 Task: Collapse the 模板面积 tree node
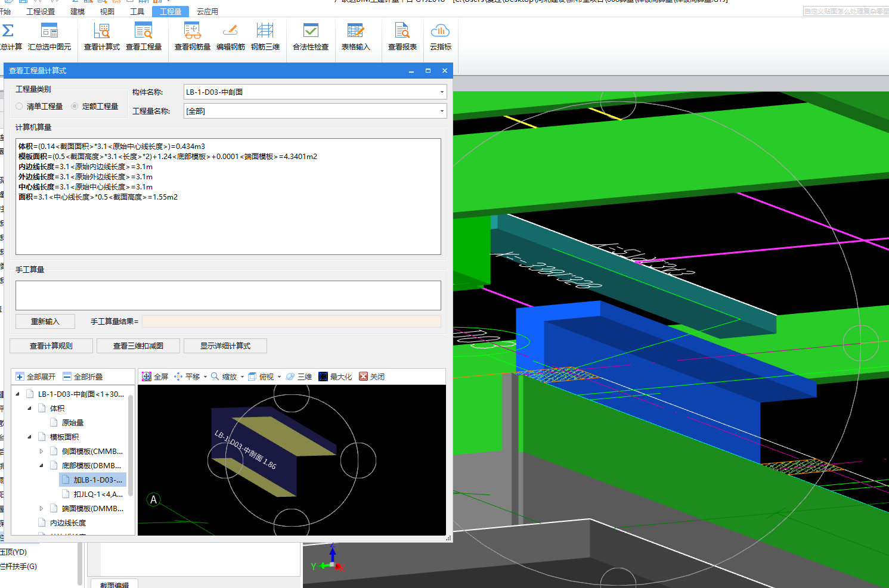tap(29, 437)
